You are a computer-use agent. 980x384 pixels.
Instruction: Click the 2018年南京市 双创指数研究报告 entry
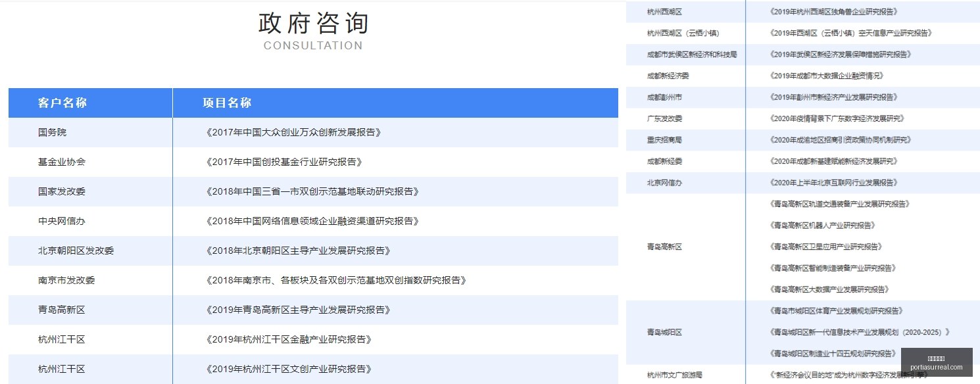tap(336, 280)
